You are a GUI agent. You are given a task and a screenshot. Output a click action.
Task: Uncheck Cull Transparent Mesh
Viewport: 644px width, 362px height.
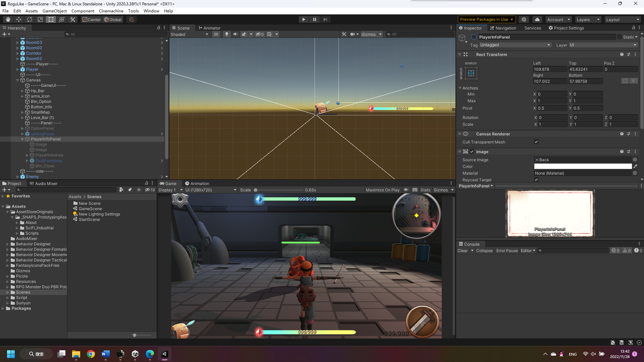tap(536, 142)
